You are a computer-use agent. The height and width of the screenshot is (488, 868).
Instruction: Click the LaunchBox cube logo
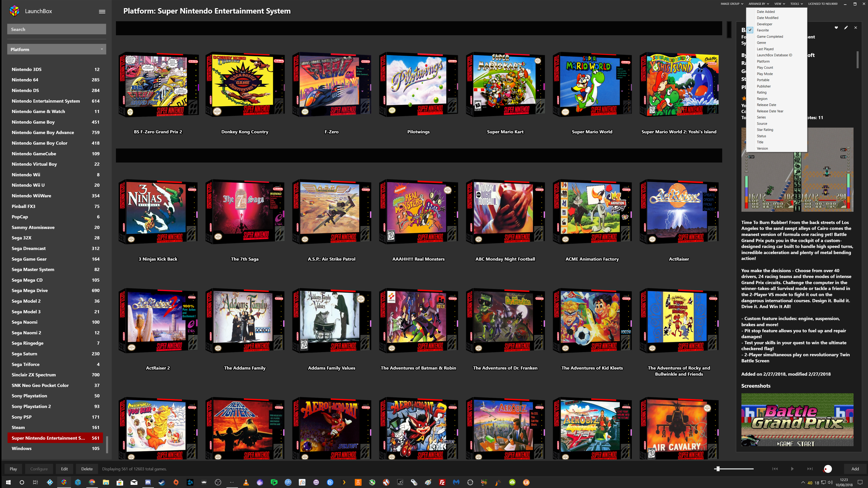tap(14, 11)
